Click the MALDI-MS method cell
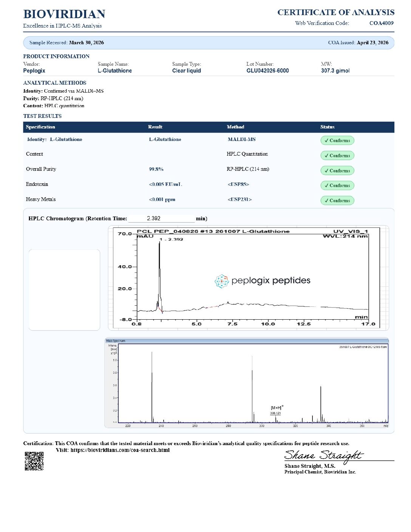 point(241,139)
